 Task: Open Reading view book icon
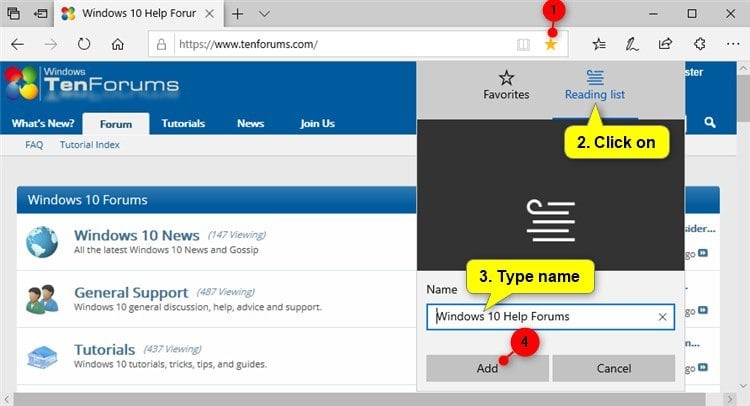tap(523, 44)
